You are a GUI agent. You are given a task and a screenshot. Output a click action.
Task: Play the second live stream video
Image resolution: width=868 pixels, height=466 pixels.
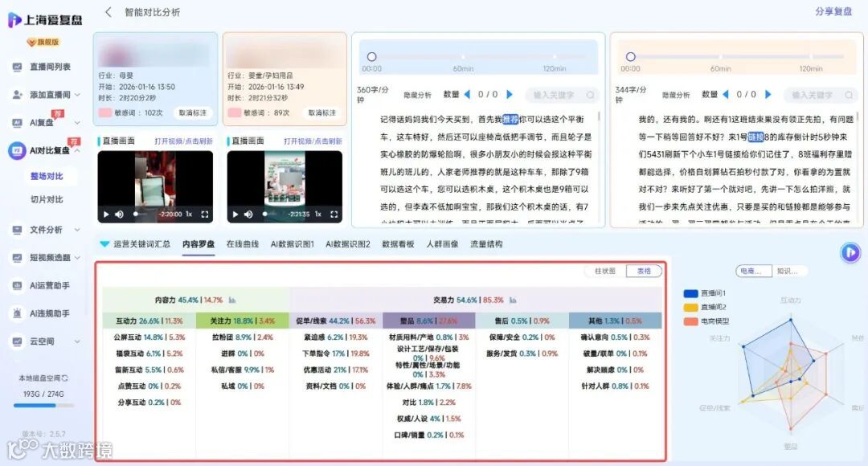coord(235,215)
